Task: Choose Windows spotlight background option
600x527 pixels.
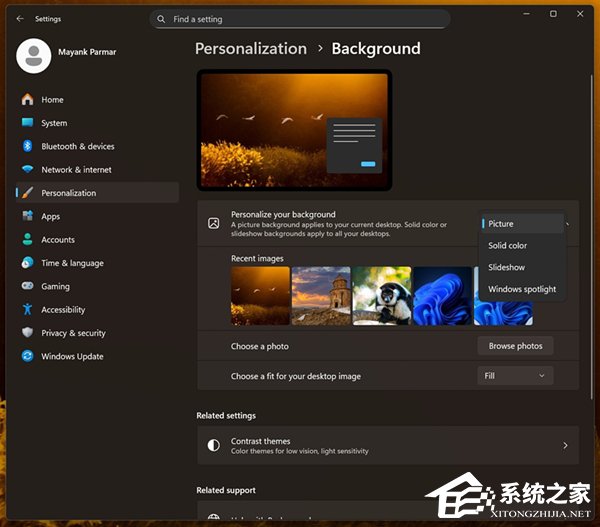Action: [x=522, y=289]
